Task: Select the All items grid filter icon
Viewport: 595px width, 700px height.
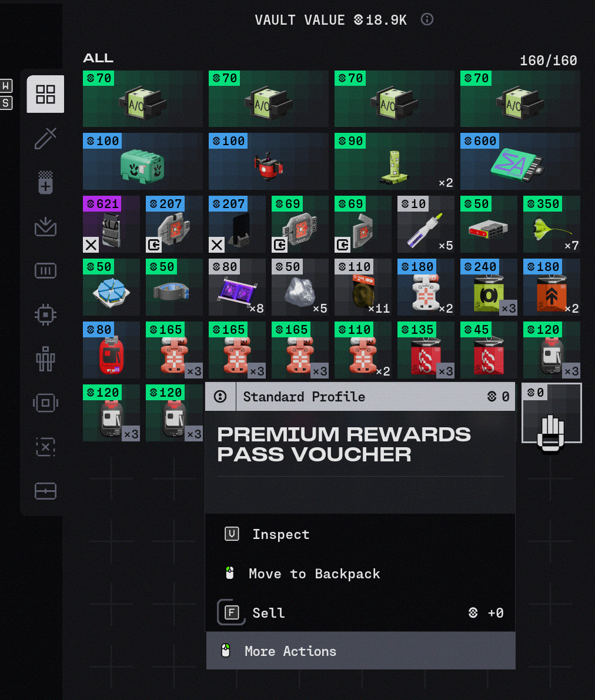Action: click(x=45, y=94)
